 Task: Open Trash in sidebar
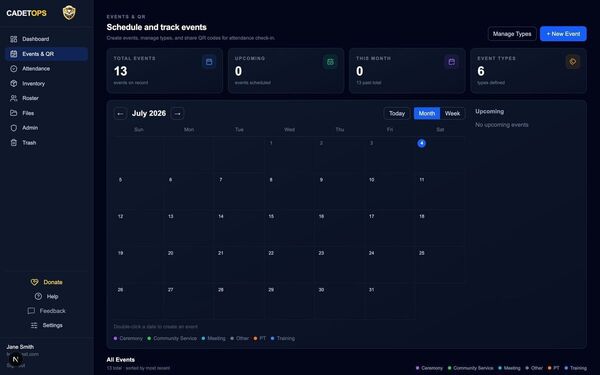coord(46,143)
